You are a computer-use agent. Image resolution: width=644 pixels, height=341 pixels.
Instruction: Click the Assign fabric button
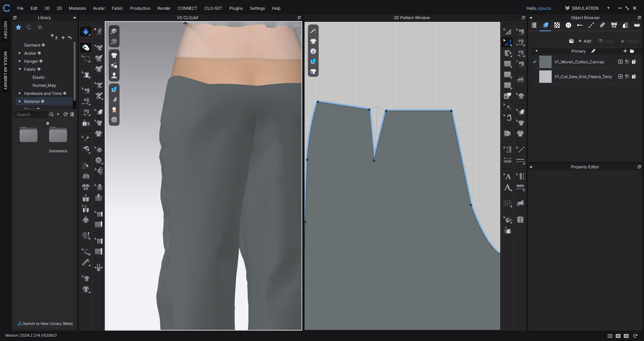(630, 41)
